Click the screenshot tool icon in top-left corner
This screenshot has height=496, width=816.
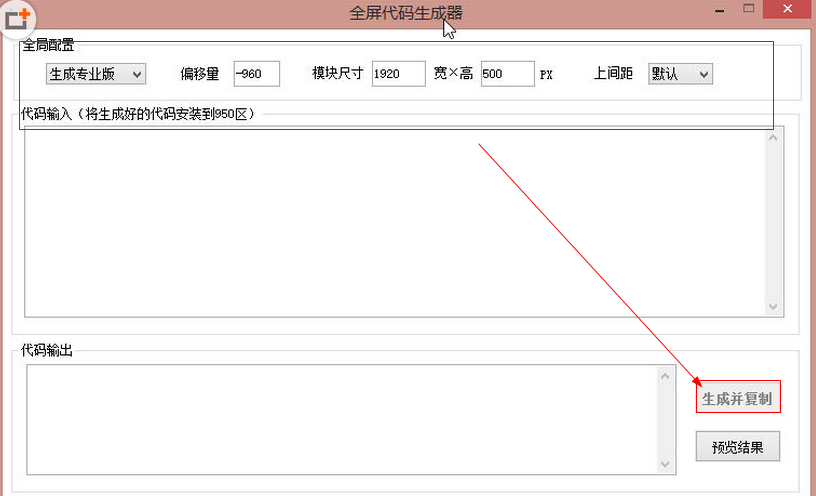coord(18,18)
